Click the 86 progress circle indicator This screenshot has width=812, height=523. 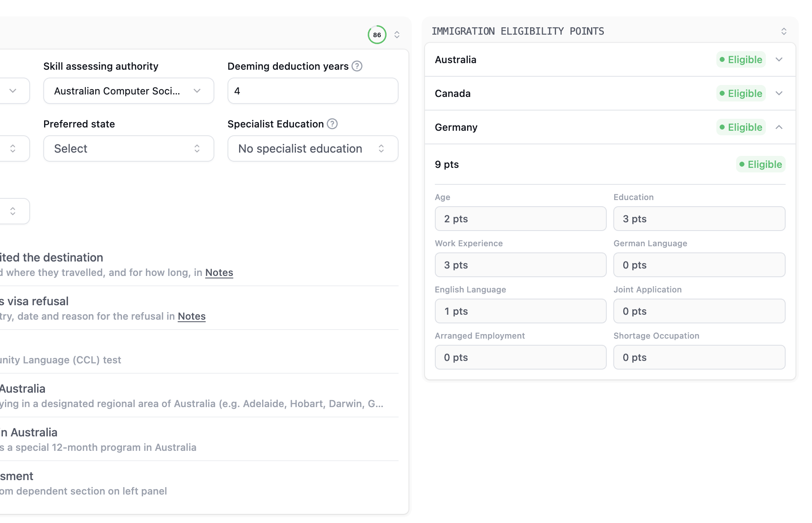[x=377, y=35]
